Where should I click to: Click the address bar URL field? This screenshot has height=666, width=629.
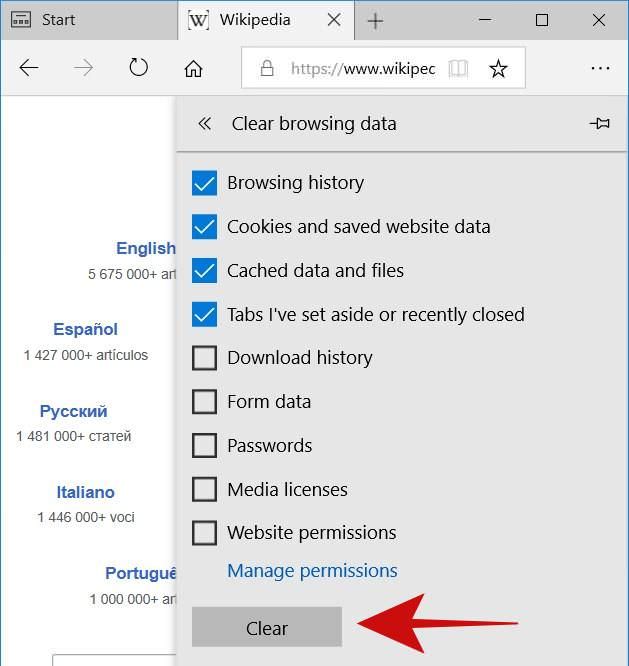click(360, 69)
